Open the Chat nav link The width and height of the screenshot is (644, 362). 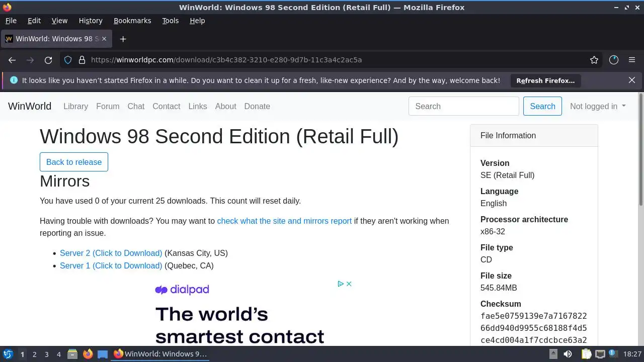[136, 106]
